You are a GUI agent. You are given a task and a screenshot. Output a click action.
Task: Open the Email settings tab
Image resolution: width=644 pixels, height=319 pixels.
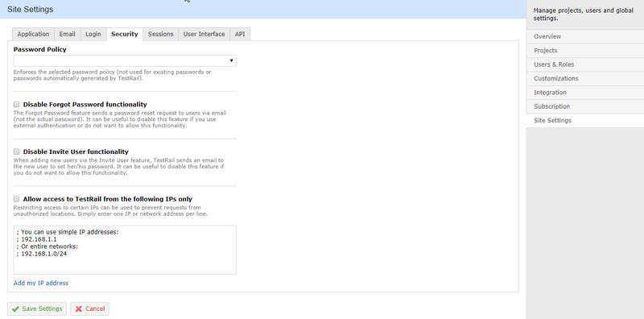pos(67,34)
